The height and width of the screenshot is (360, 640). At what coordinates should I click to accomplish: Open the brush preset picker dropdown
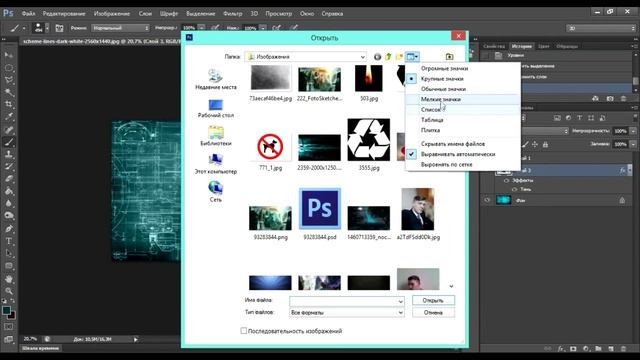[x=47, y=28]
